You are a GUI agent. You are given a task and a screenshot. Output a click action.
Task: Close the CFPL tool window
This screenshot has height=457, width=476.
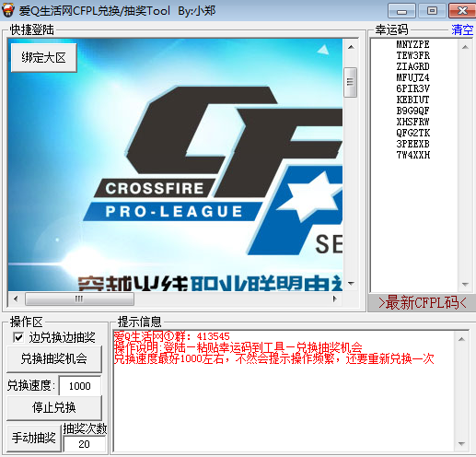[462, 11]
